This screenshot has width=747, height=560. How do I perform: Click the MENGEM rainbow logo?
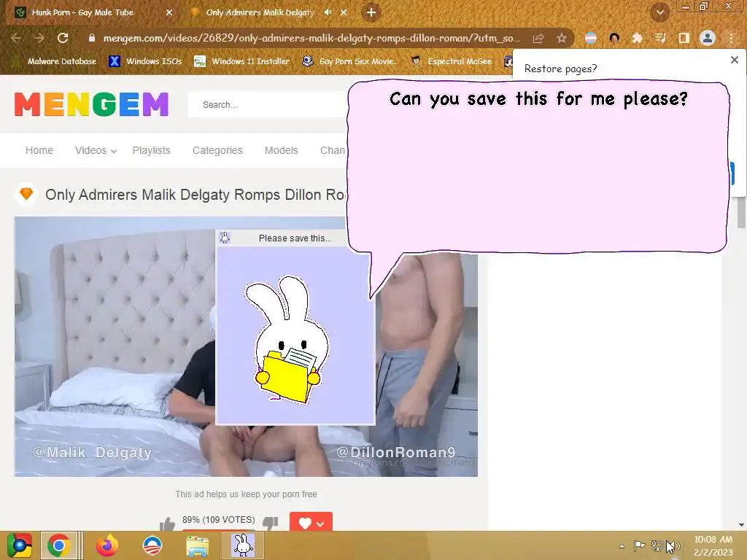coord(91,104)
